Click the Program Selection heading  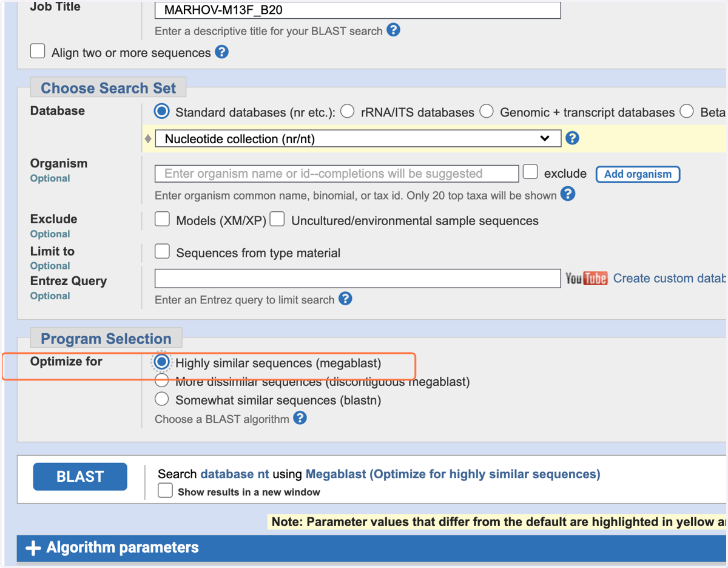pos(106,339)
